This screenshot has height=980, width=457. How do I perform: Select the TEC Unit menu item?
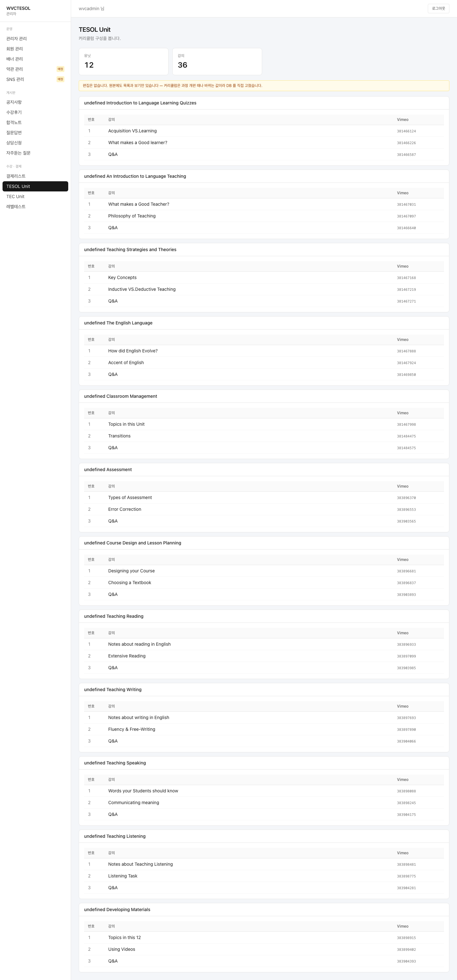click(35, 197)
